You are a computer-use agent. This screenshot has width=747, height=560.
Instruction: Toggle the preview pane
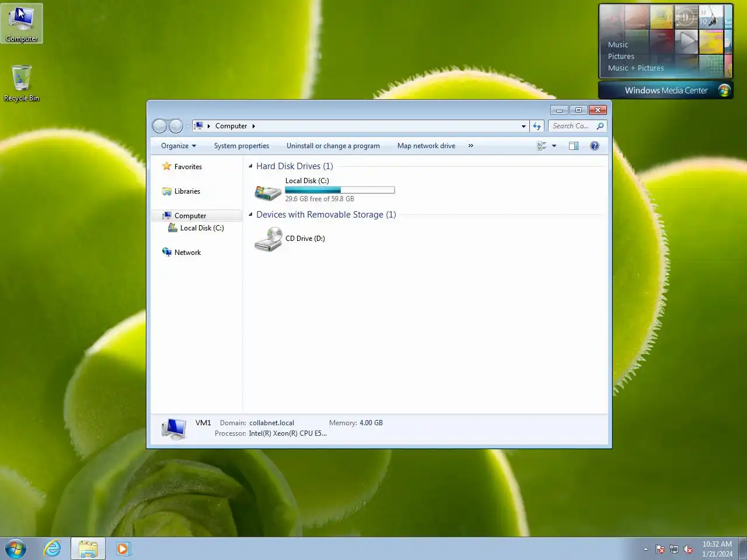[x=574, y=146]
